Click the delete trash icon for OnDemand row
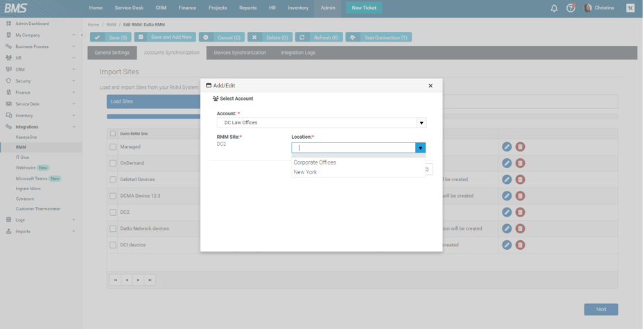 520,163
